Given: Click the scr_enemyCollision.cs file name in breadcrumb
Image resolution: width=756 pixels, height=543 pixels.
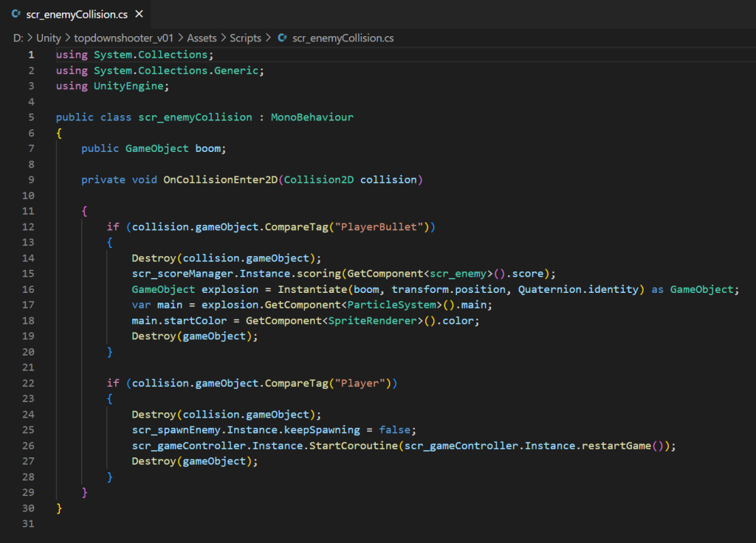Looking at the screenshot, I should (x=343, y=38).
